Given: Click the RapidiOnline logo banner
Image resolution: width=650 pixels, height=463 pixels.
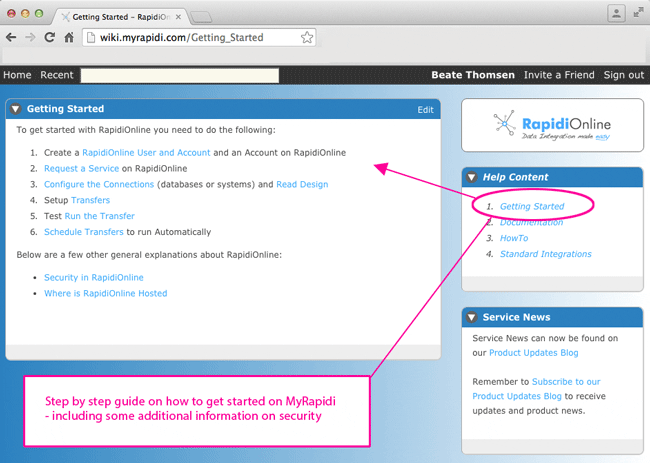Looking at the screenshot, I should (x=552, y=125).
